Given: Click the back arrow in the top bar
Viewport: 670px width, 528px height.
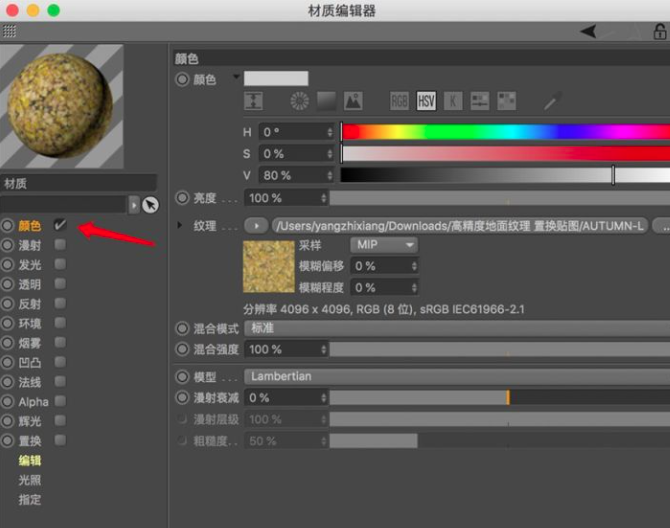Looking at the screenshot, I should 588,32.
